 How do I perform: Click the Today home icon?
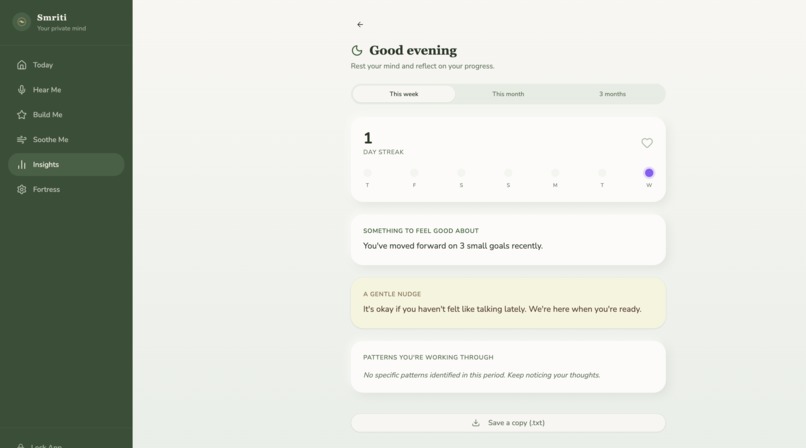22,65
